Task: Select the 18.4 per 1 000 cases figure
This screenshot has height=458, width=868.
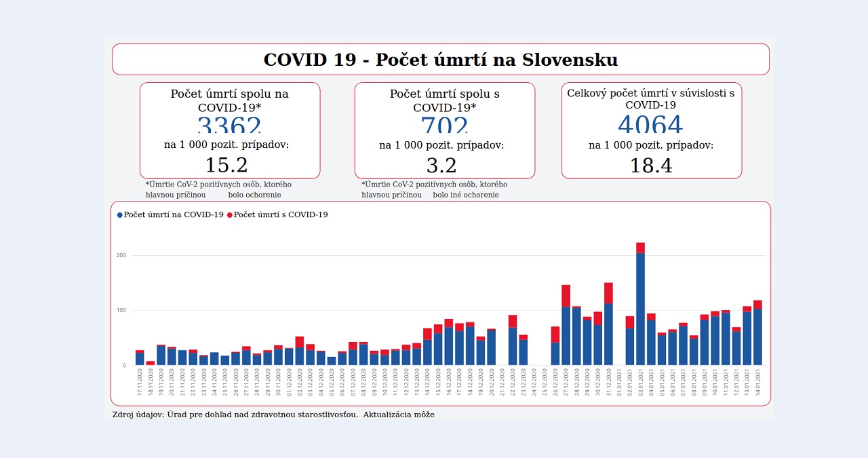Action: (651, 166)
